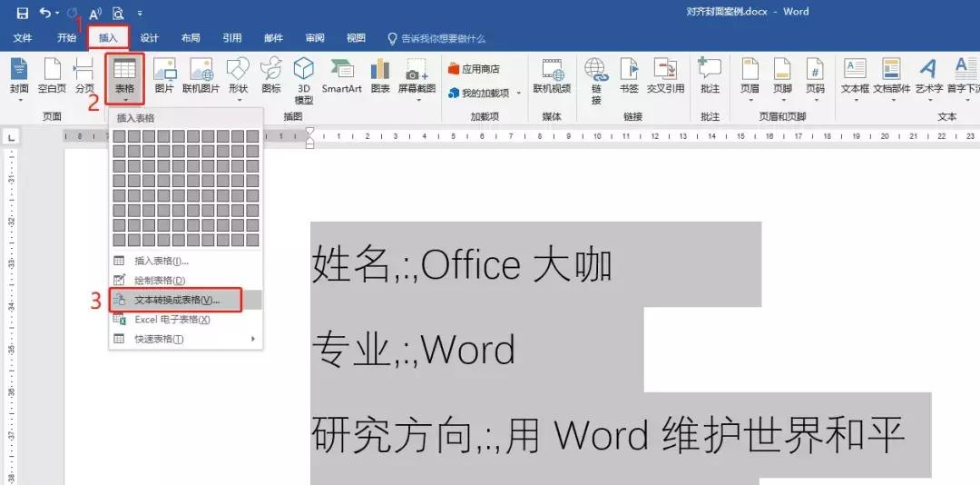Open the 页脚 footer dropdown
Screen dimensions: 980x485
coord(782,80)
